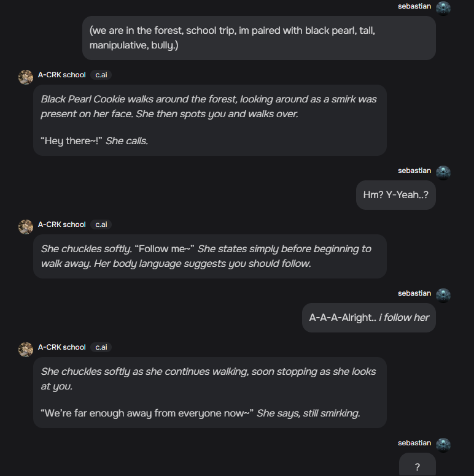Open A-CRK school name above the "Hey there~!" reply
This screenshot has height=476, width=474.
pos(62,75)
